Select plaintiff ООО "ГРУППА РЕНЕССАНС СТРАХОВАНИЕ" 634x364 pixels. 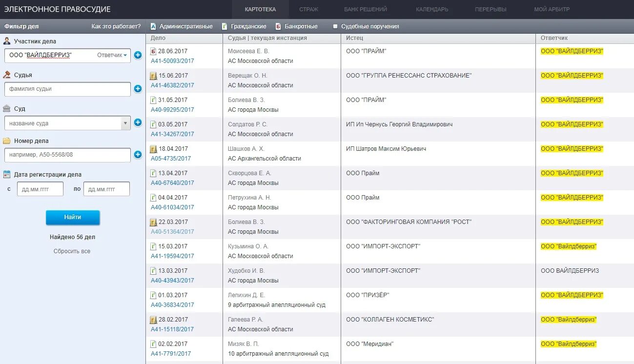click(409, 76)
